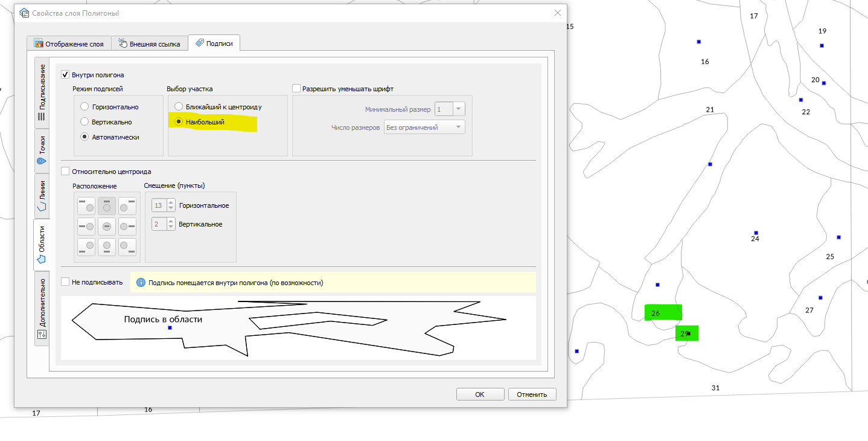This screenshot has height=441, width=868.
Task: Select the top-left label placement button
Action: coord(87,206)
